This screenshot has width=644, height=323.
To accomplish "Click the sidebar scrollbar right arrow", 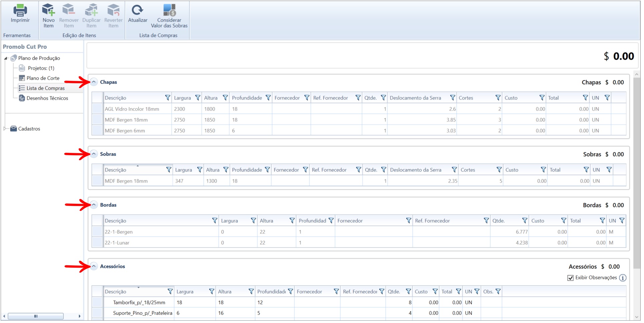I will [79, 316].
